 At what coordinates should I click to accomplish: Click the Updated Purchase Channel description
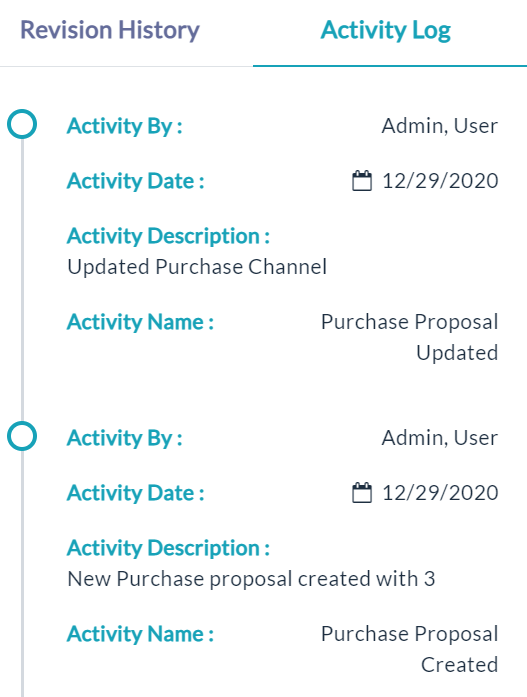pyautogui.click(x=197, y=267)
